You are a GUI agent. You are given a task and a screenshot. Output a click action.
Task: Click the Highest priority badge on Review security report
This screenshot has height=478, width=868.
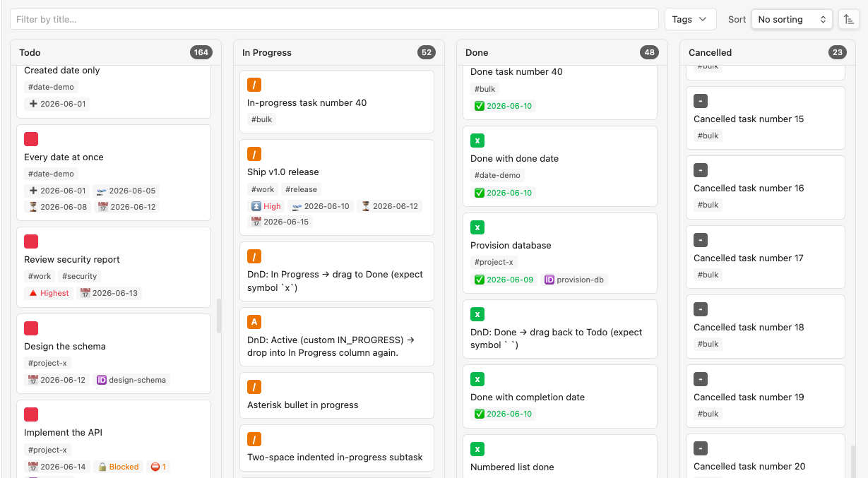tap(49, 293)
